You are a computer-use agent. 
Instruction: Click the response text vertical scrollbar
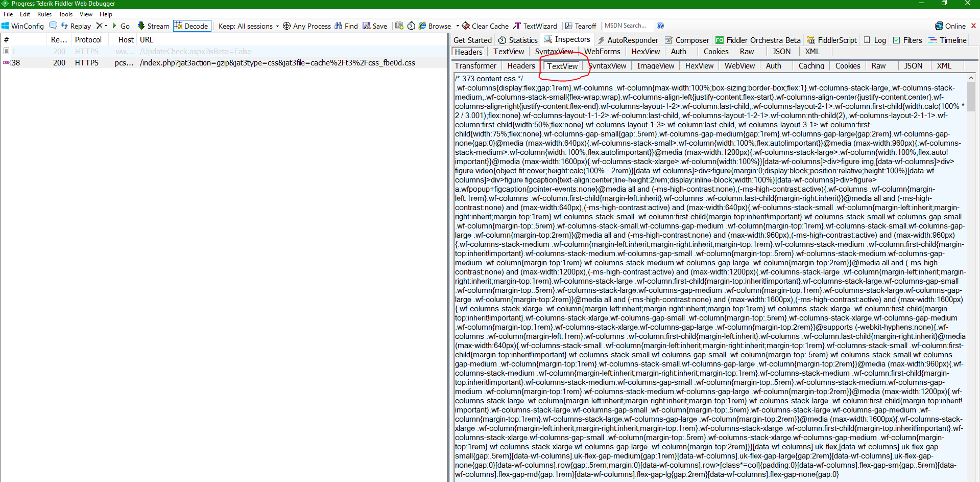pyautogui.click(x=971, y=256)
